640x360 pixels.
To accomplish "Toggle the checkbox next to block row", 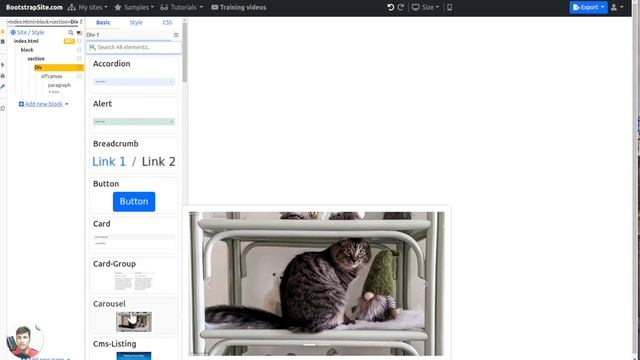I will coord(79,50).
